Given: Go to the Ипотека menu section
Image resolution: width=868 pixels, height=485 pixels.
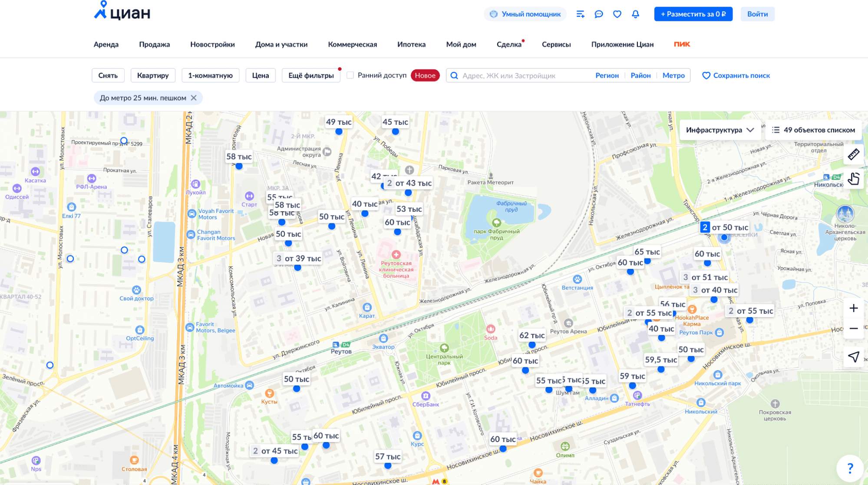Looking at the screenshot, I should click(411, 44).
